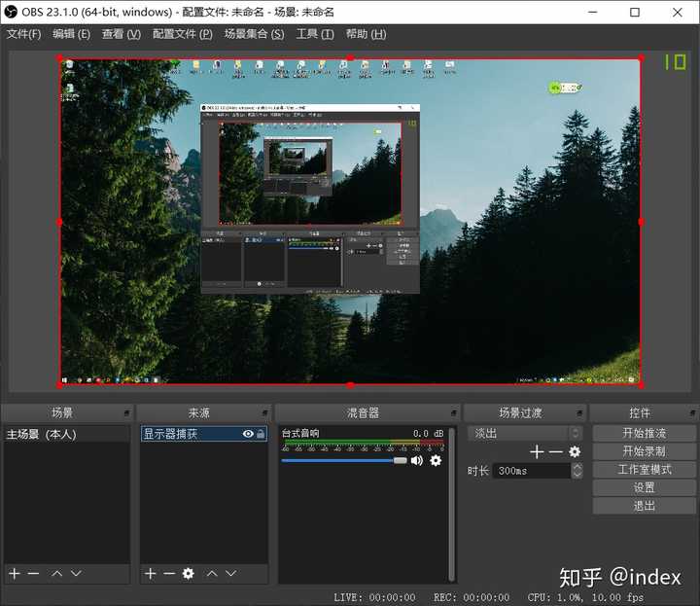
Task: Open transition properties gear icon
Action: tap(575, 452)
